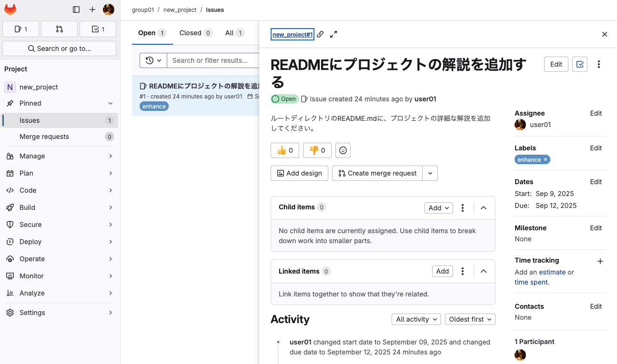Screen dimensions: 617x364
Task: Open Create merge request dropdown arrow
Action: point(430,173)
